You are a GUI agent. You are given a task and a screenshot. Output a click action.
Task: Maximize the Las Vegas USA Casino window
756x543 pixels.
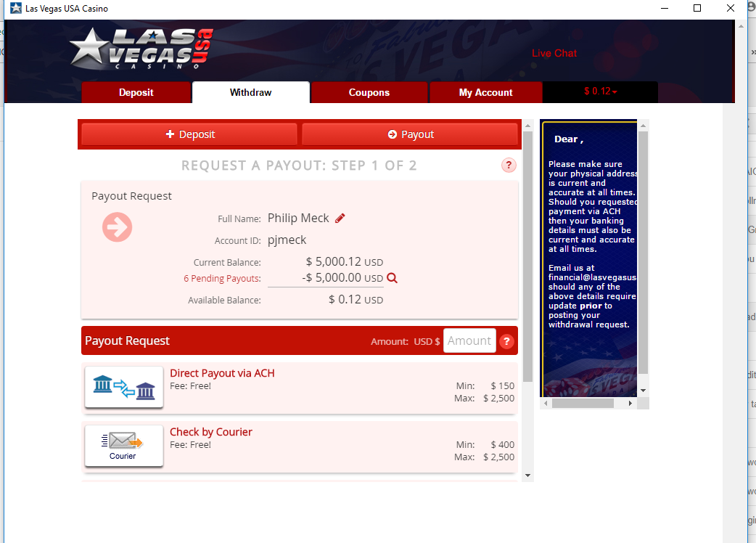tap(697, 8)
